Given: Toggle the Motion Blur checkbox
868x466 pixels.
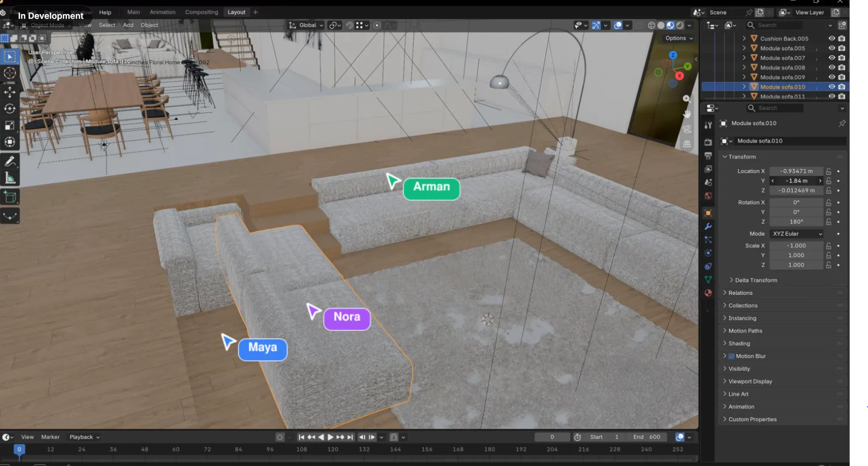Looking at the screenshot, I should click(732, 356).
